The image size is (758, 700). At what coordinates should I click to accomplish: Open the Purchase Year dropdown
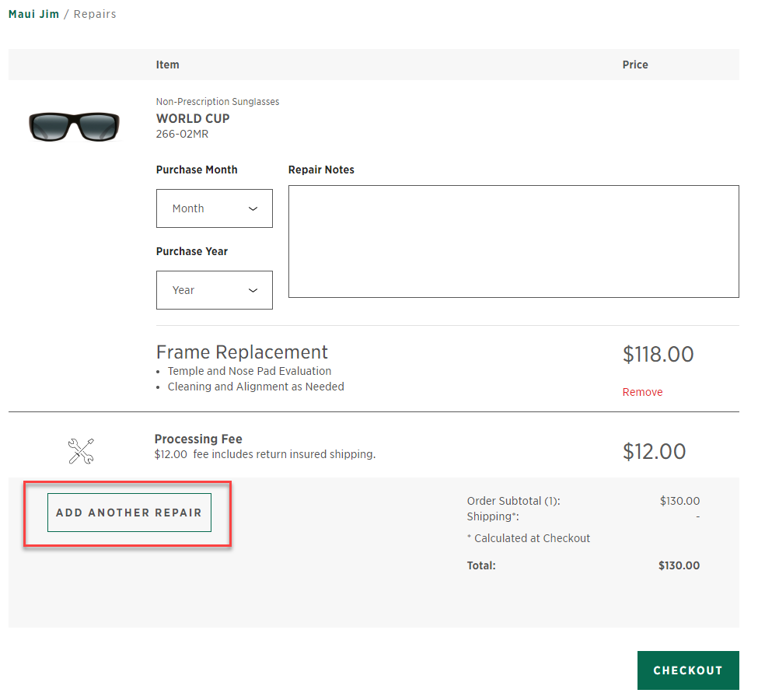coord(214,290)
